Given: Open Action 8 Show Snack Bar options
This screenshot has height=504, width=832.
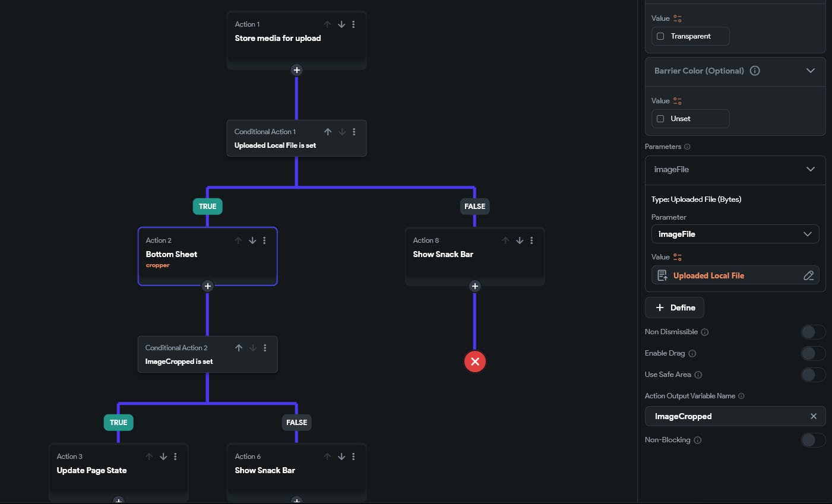Looking at the screenshot, I should click(532, 240).
